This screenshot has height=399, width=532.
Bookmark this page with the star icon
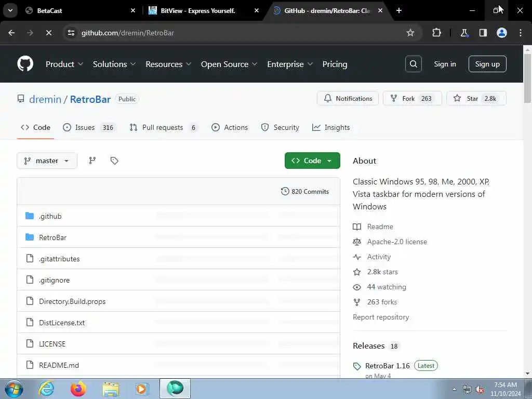[410, 33]
